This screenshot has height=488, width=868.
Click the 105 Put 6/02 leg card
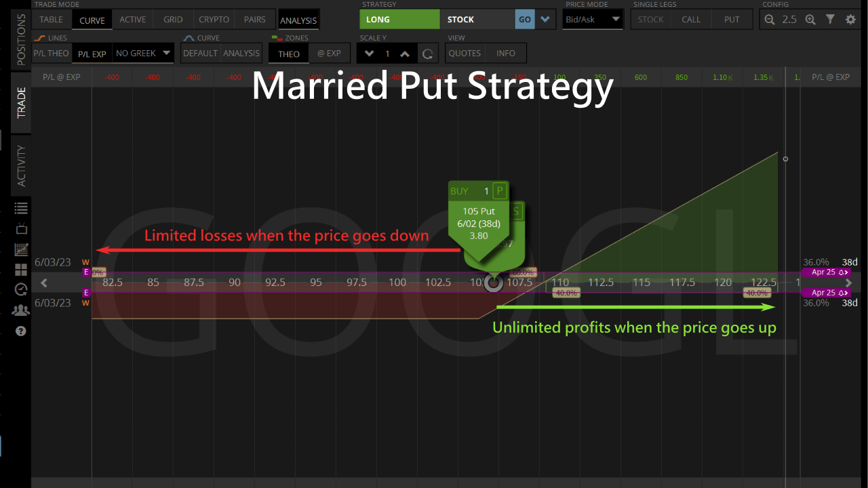click(x=479, y=224)
